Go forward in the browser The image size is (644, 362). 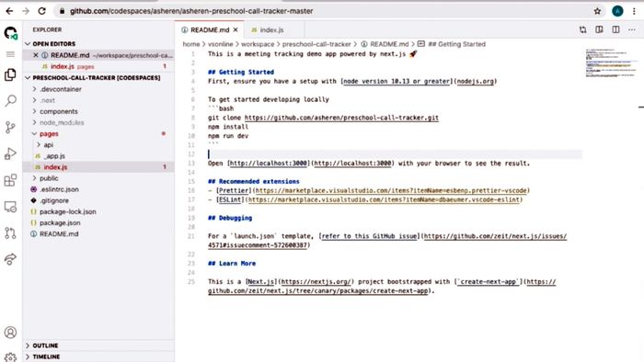[x=26, y=11]
